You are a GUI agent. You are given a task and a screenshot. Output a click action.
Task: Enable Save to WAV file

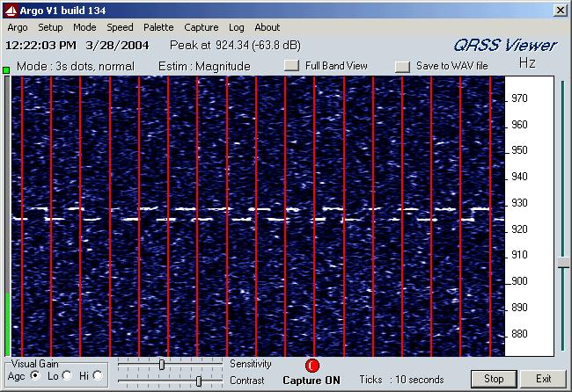pyautogui.click(x=402, y=66)
